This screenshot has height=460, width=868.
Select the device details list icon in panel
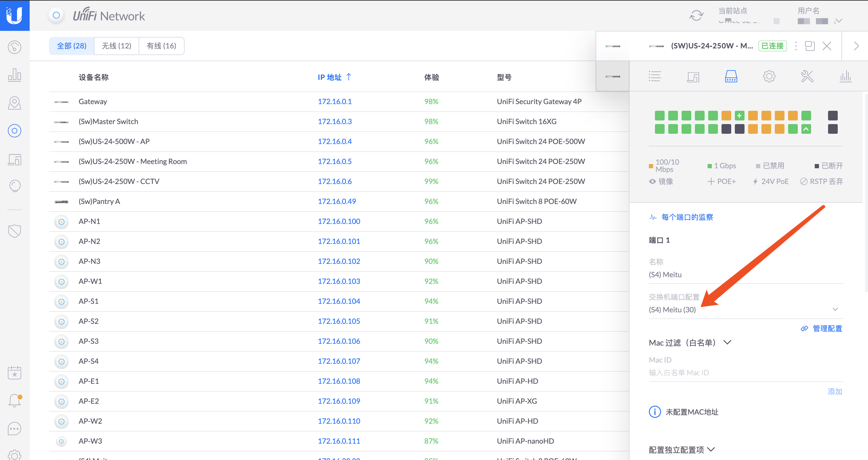(x=655, y=76)
